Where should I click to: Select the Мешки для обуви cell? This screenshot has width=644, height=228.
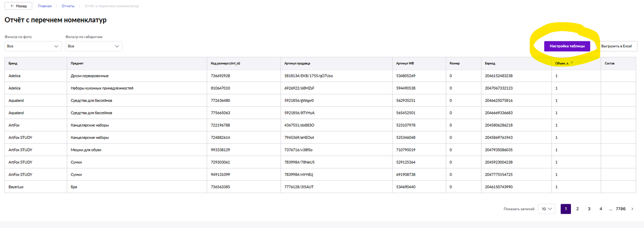(x=86, y=150)
